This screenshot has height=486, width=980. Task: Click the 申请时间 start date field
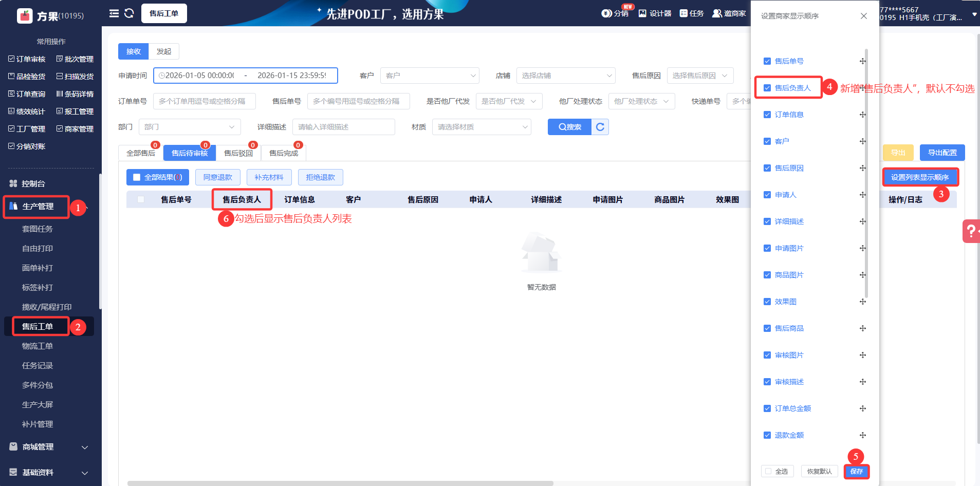tap(200, 76)
